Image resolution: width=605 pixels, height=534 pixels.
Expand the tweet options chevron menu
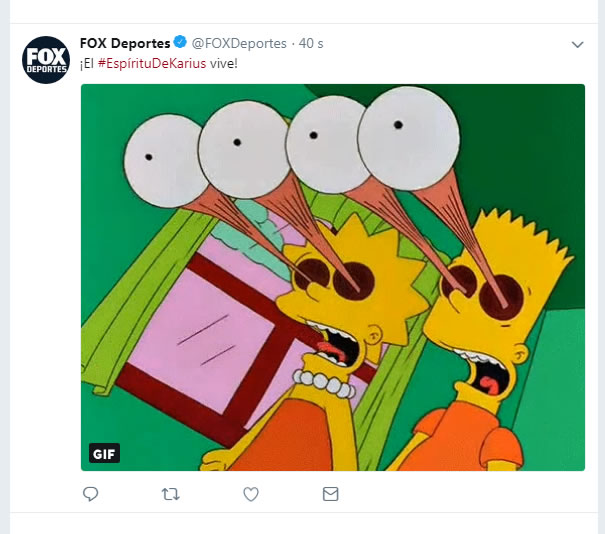click(577, 45)
